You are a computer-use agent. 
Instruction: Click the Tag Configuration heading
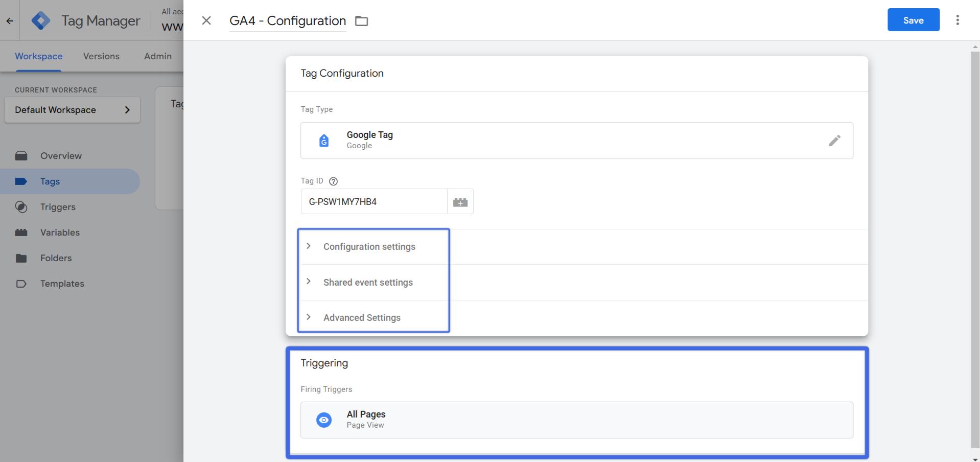point(342,73)
